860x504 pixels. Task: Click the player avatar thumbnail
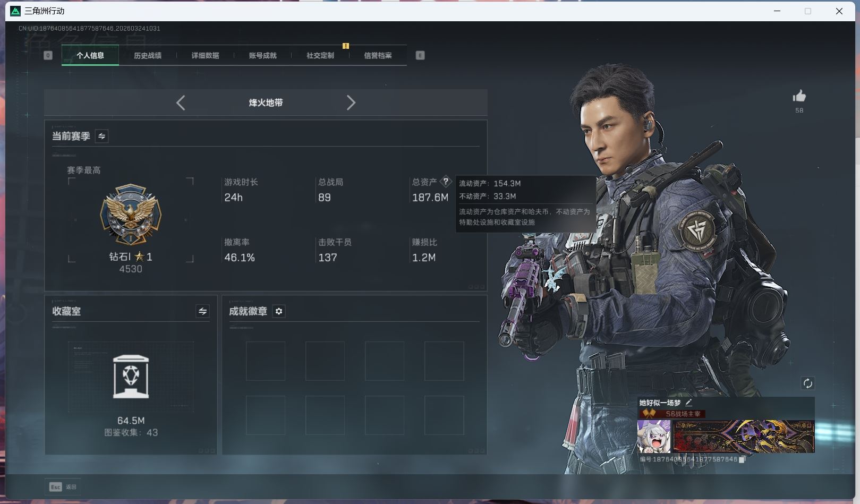click(654, 437)
